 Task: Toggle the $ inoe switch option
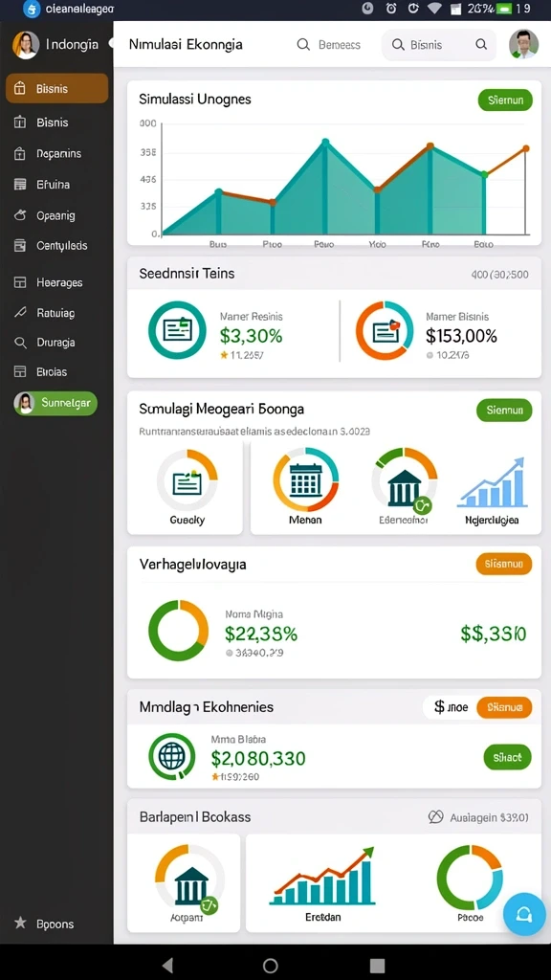pos(451,707)
